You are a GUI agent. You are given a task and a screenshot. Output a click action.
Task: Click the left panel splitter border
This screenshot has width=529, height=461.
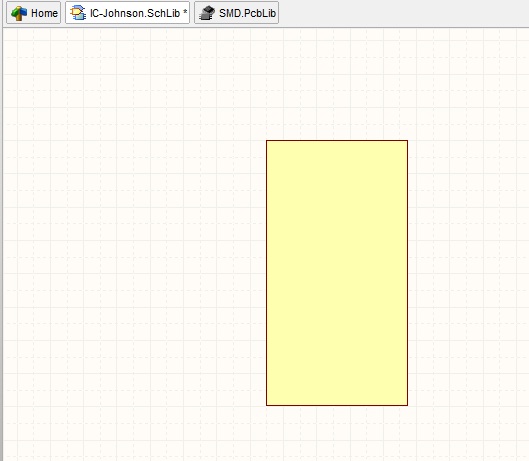pyautogui.click(x=1, y=244)
